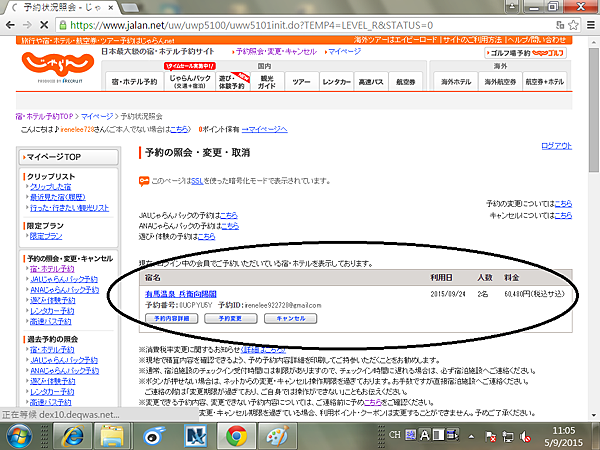Click the hotel name 有馬温泉 兵衛向陽閣 link
This screenshot has height=450, width=600.
pyautogui.click(x=181, y=294)
